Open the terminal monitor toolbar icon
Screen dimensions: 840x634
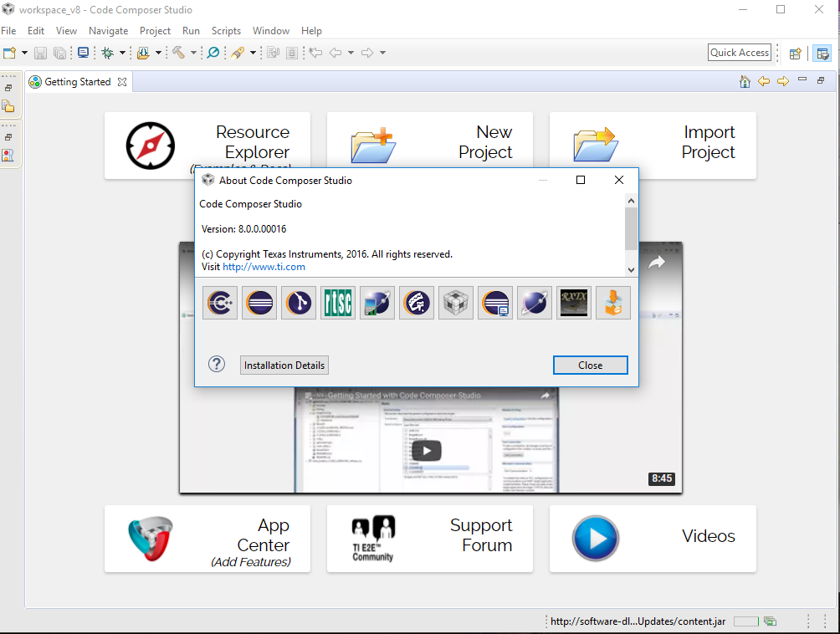83,53
